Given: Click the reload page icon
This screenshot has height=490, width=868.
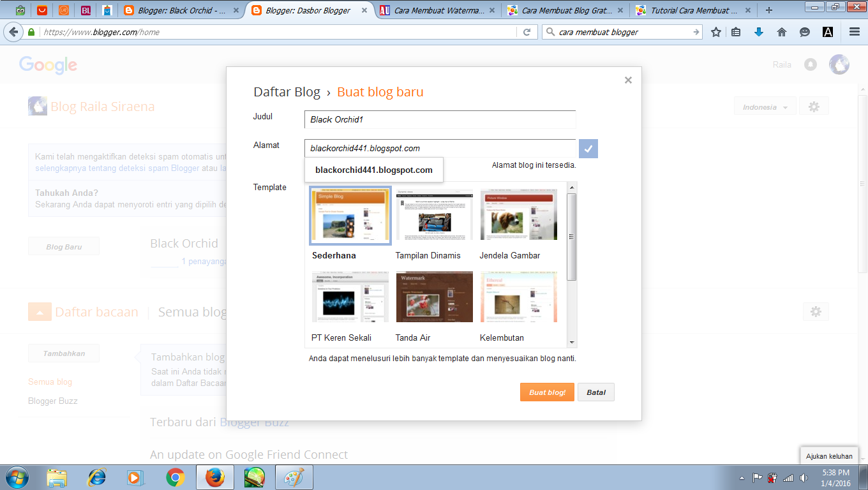Looking at the screenshot, I should click(x=527, y=32).
